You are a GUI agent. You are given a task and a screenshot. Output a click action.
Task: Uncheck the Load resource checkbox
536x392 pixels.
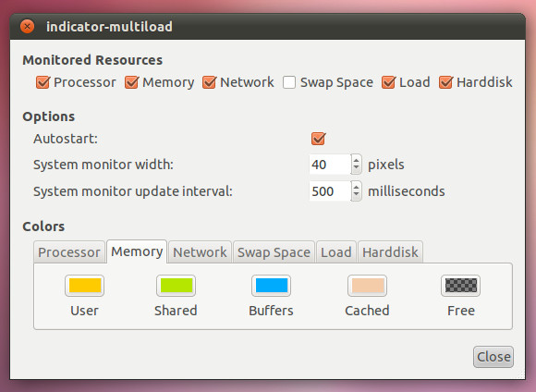click(x=389, y=82)
